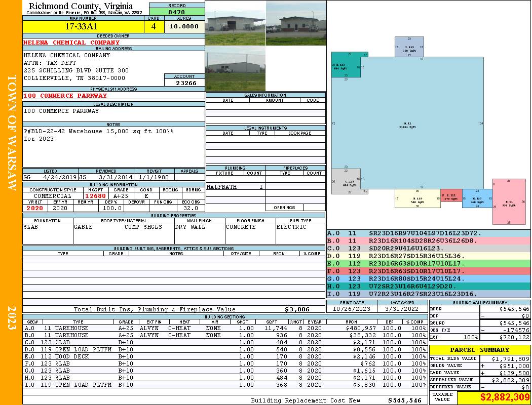Select the teal legend row H.0 123
The image size is (532, 405).
point(428,286)
